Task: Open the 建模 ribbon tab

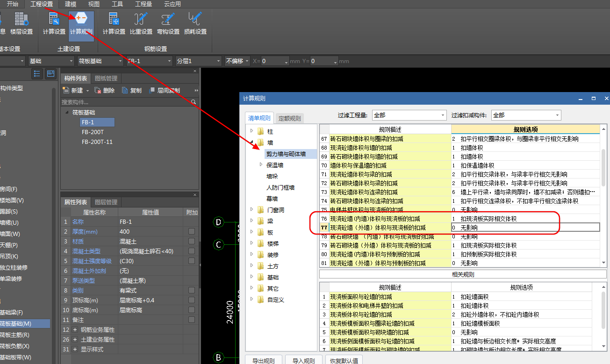Action: [71, 4]
